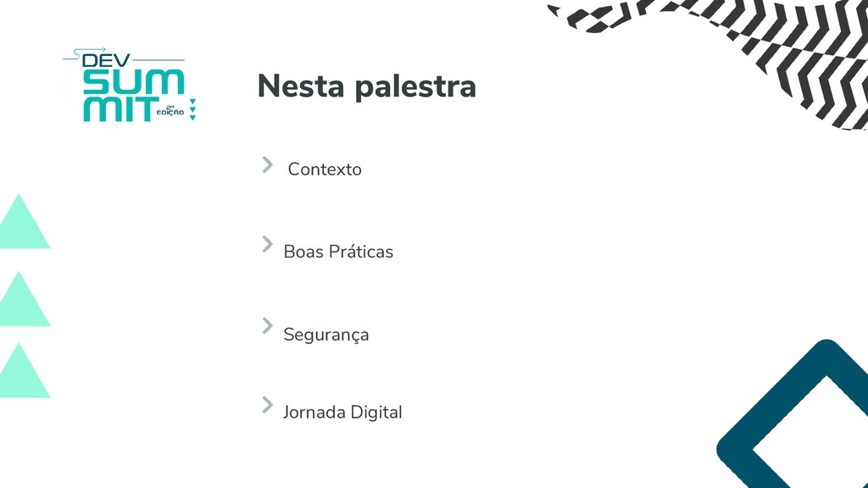Click the chevron bullet beside Boas Práticas

(x=267, y=244)
